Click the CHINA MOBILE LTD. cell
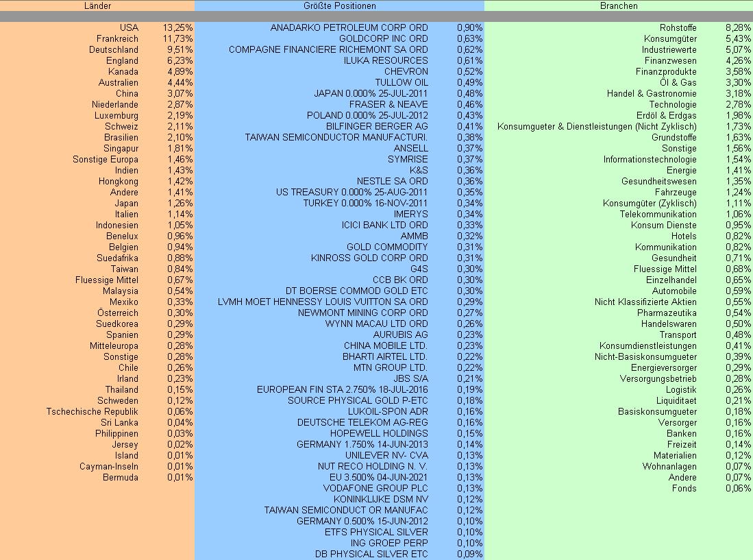 [x=386, y=345]
